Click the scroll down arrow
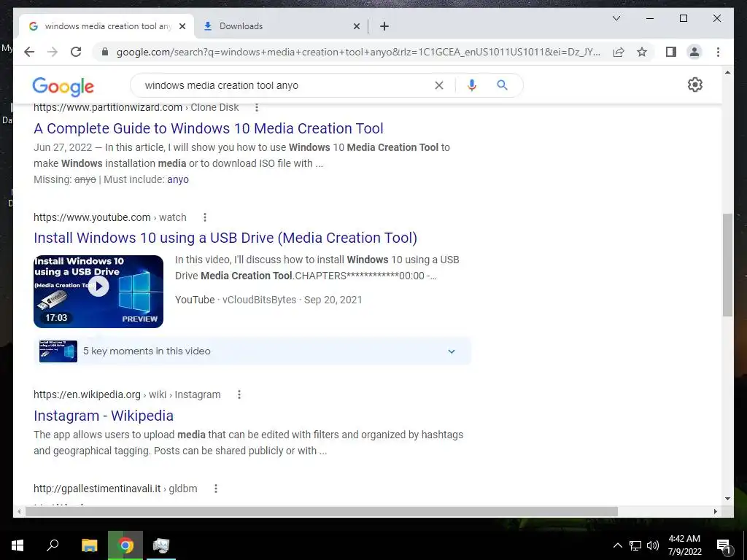The width and height of the screenshot is (747, 560). click(x=727, y=499)
